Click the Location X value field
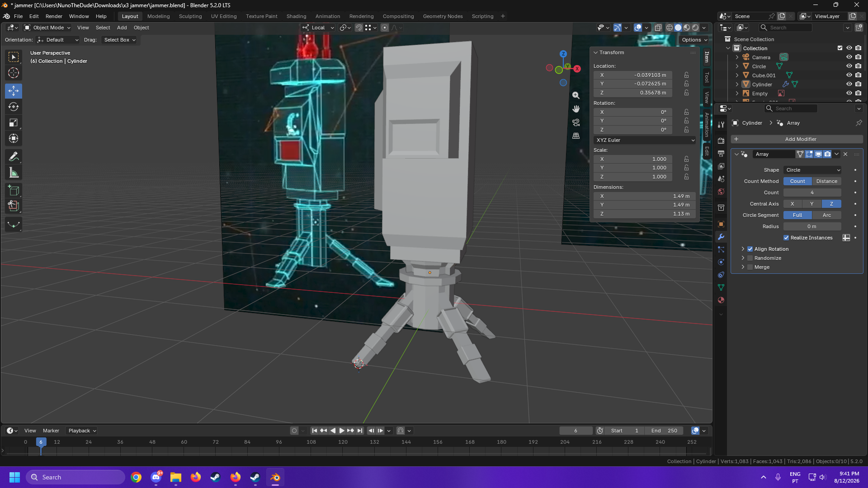868x488 pixels. click(x=633, y=75)
